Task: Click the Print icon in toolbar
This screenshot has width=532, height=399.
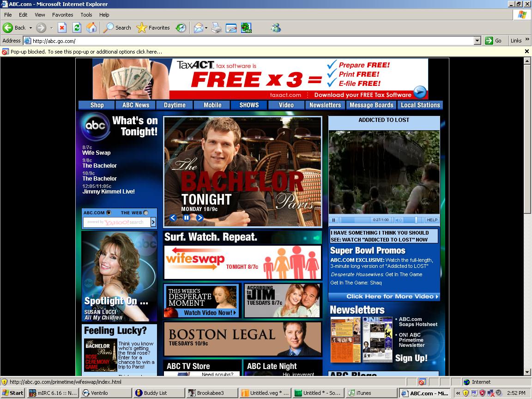Action: tap(217, 28)
